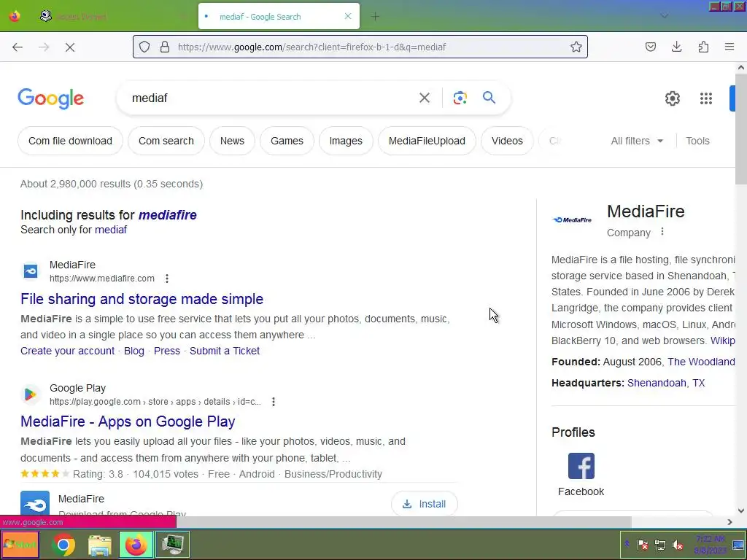Open File sharing and storage made simple
This screenshot has height=560, width=747.
click(x=142, y=299)
